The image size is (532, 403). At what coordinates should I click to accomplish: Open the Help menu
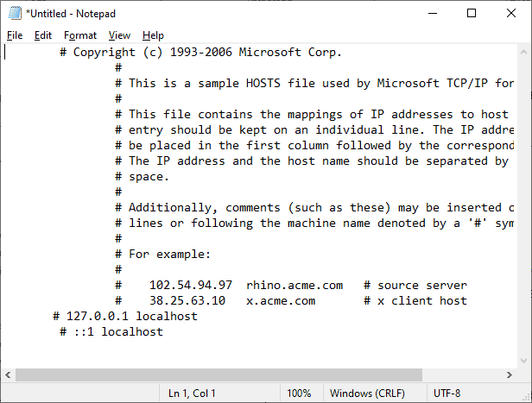[153, 35]
